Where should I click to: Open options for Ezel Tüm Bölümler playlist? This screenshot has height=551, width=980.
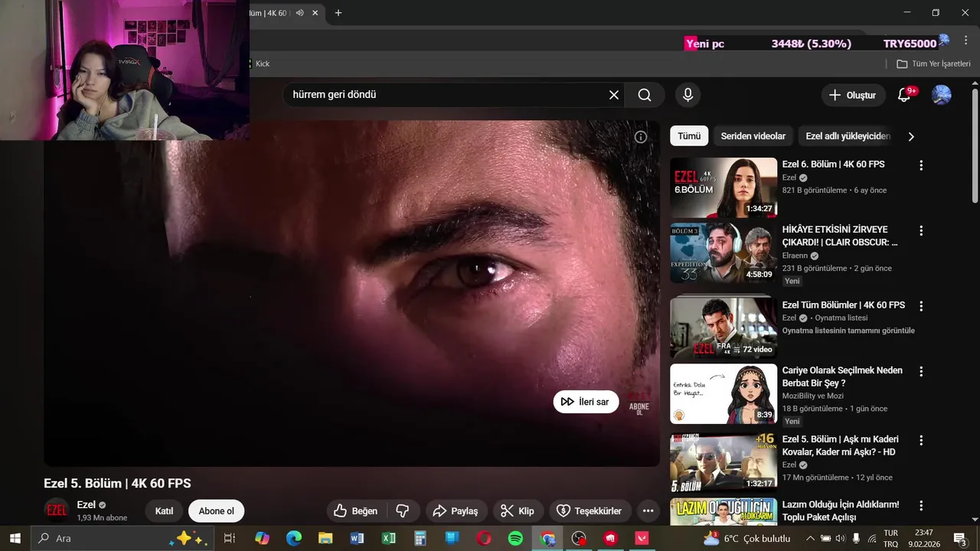click(921, 306)
